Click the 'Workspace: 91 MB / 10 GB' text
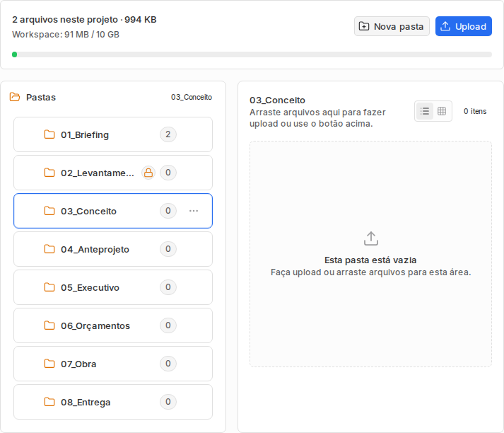Image resolution: width=504 pixels, height=433 pixels. click(x=66, y=35)
